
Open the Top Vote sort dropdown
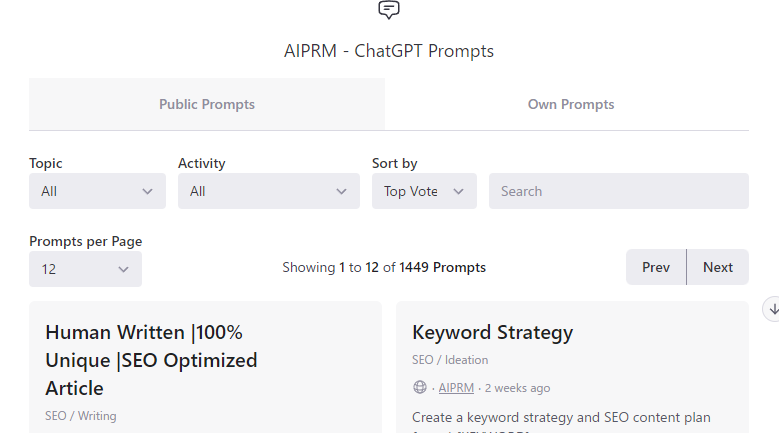424,191
